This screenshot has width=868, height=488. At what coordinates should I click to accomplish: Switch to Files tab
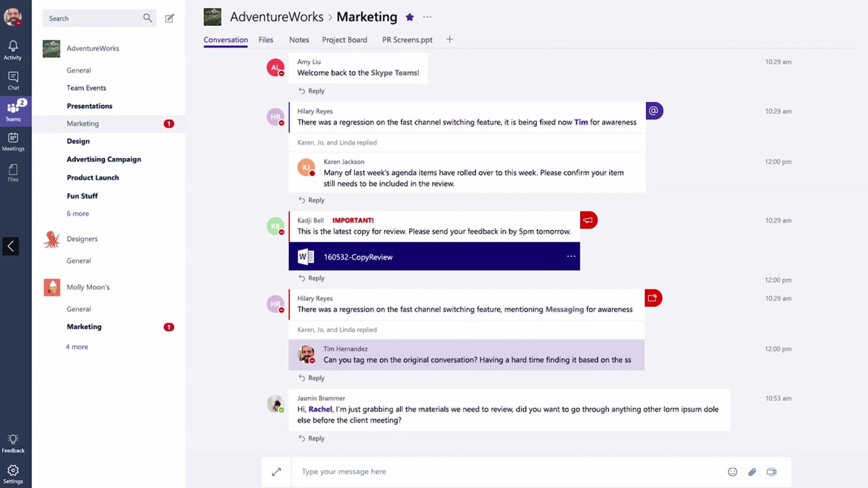[x=266, y=39]
